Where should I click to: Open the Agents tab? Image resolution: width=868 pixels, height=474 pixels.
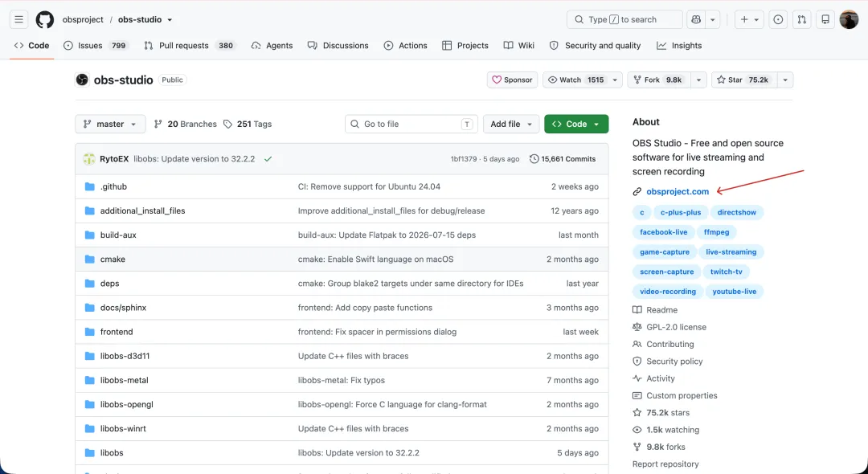coord(272,45)
